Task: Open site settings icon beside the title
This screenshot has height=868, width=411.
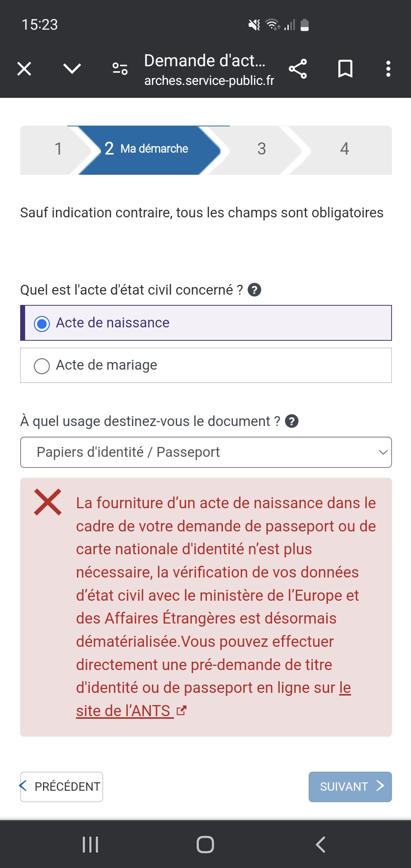Action: [x=120, y=69]
